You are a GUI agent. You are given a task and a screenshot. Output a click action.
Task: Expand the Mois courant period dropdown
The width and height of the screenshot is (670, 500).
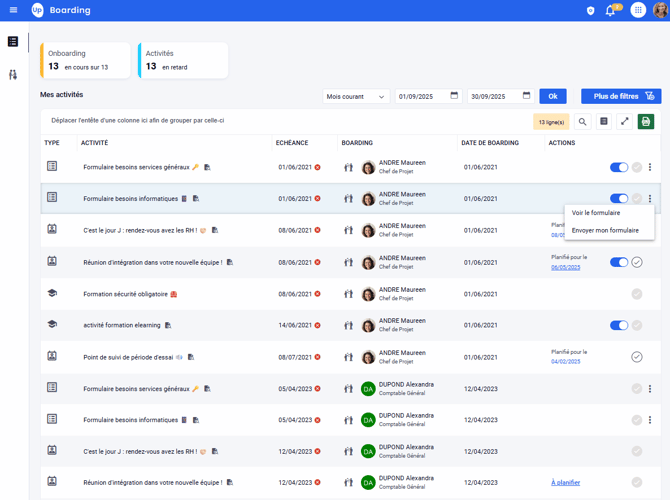click(356, 97)
